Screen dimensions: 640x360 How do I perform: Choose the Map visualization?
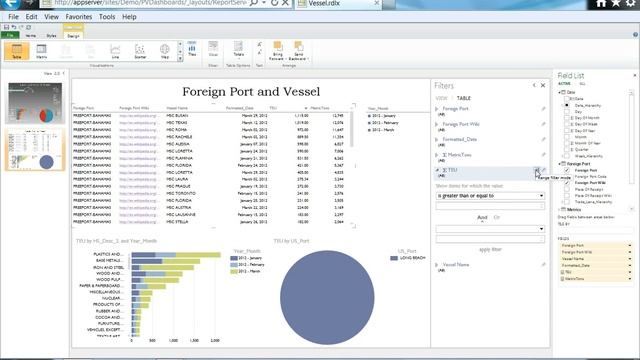coord(164,51)
